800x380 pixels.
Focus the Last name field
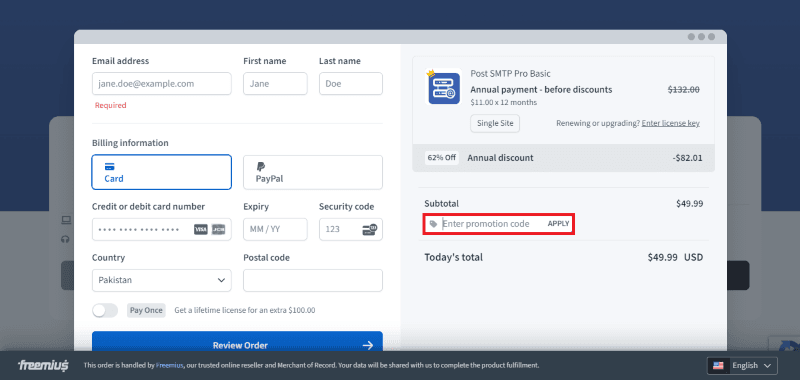tap(351, 84)
